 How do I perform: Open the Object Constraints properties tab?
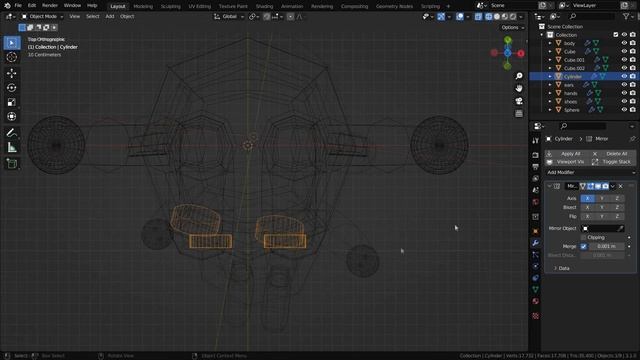tap(536, 278)
